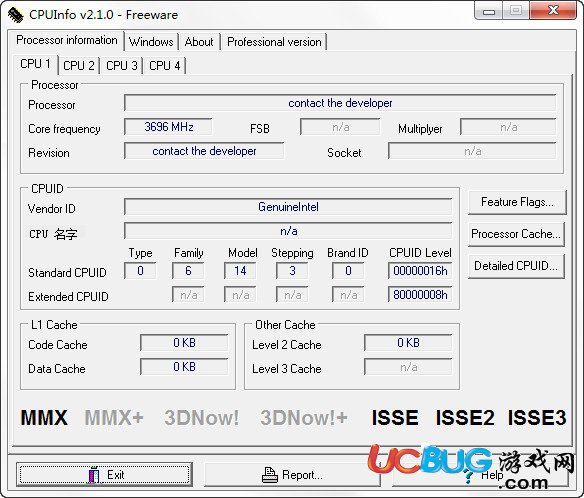
Task: Select the CPU 3 tab
Action: [x=121, y=66]
